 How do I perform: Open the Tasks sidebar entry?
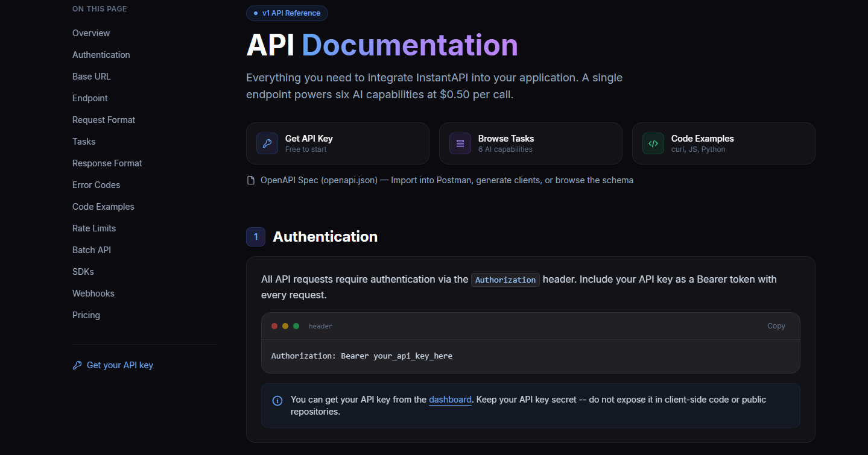tap(84, 142)
